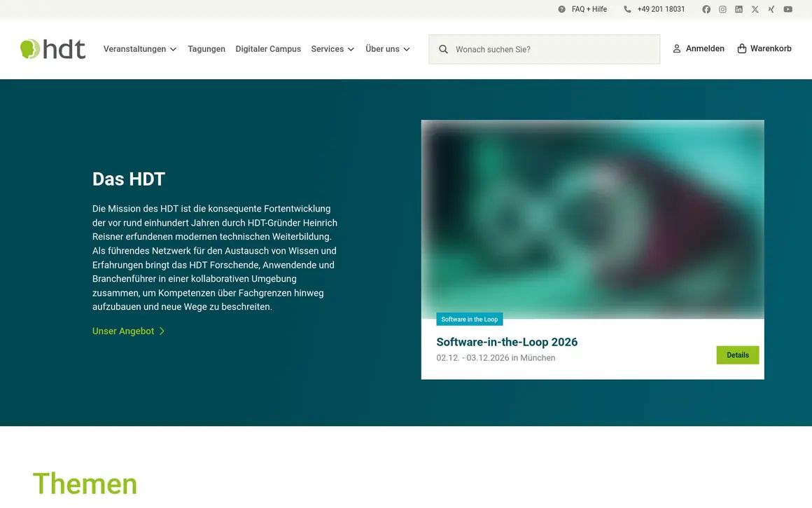This screenshot has height=508, width=812.
Task: Click the search magnifier icon
Action: [x=443, y=49]
